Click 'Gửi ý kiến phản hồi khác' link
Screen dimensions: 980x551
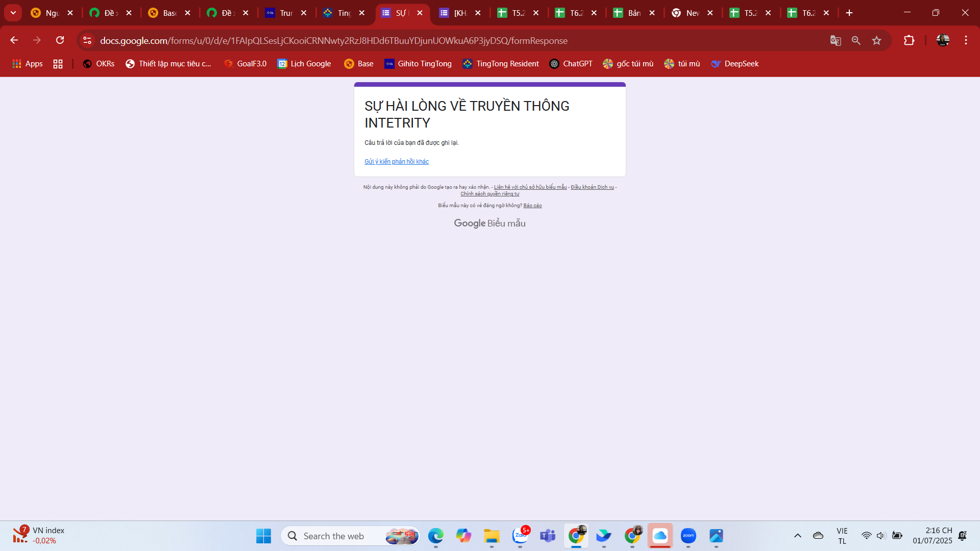[x=396, y=162]
